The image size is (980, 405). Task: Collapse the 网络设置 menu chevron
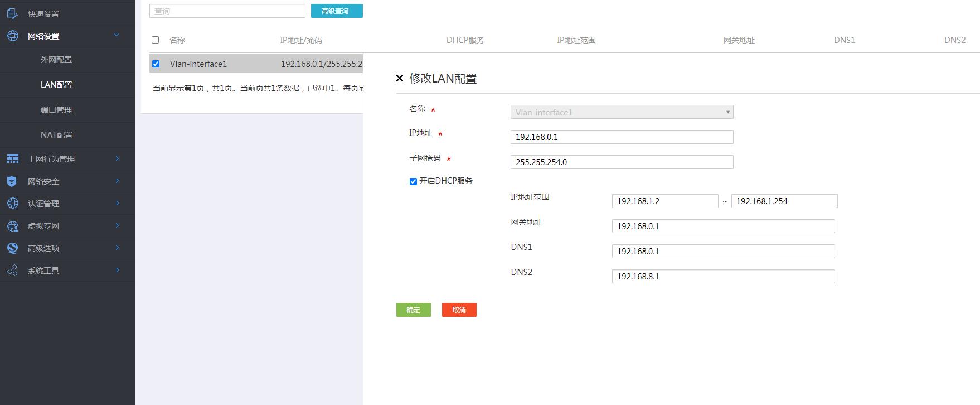pos(117,35)
